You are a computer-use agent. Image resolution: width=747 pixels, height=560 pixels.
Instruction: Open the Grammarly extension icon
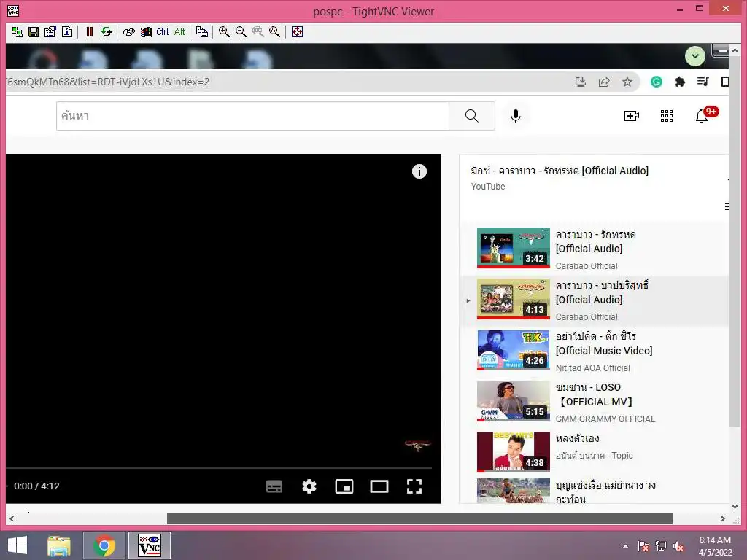[657, 82]
